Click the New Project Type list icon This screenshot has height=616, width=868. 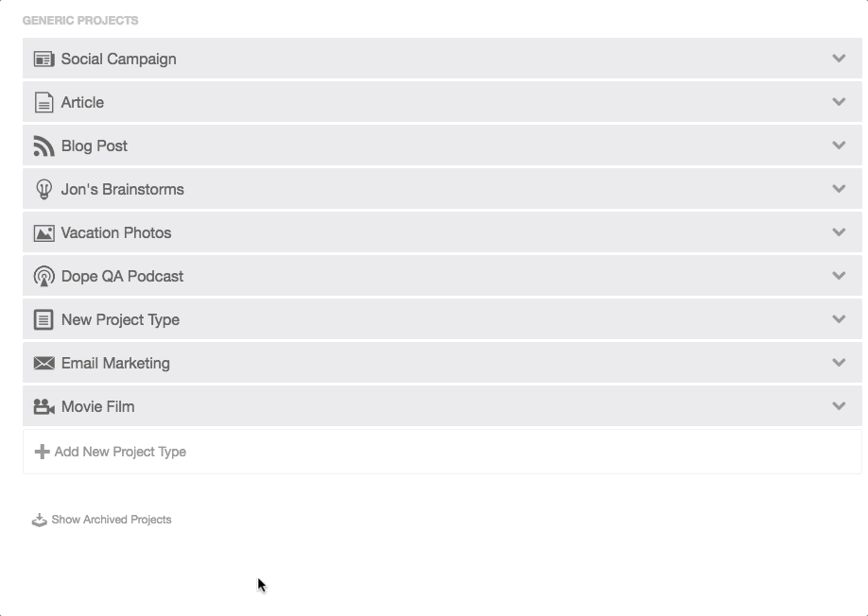coord(43,319)
